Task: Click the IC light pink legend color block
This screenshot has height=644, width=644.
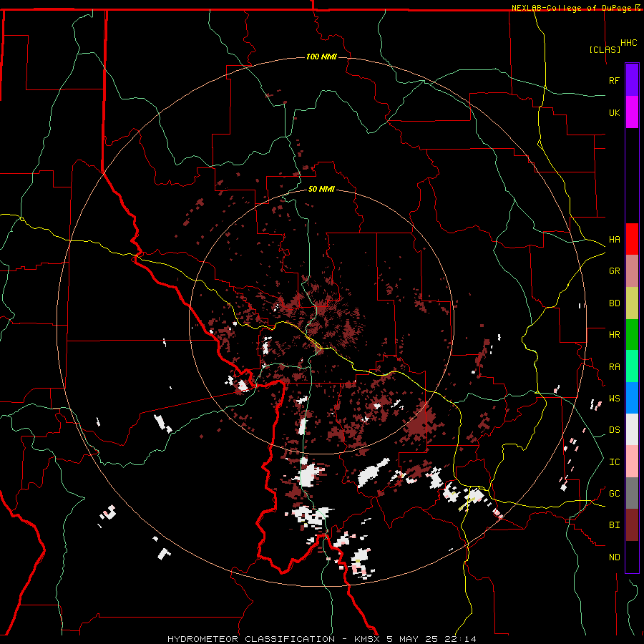Action: pyautogui.click(x=632, y=462)
